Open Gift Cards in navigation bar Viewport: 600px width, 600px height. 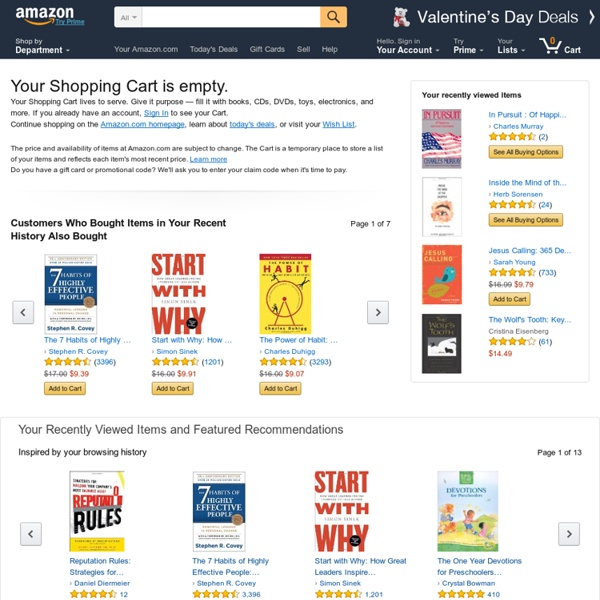click(x=267, y=49)
